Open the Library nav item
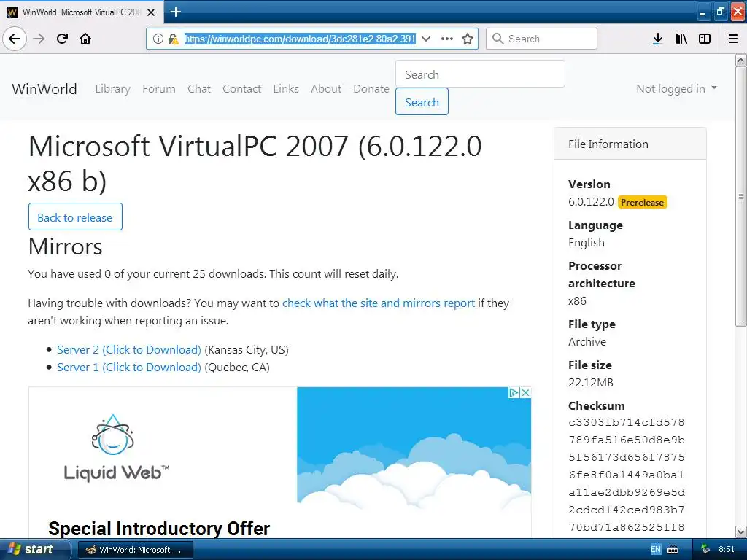This screenshot has width=747, height=560. 112,88
